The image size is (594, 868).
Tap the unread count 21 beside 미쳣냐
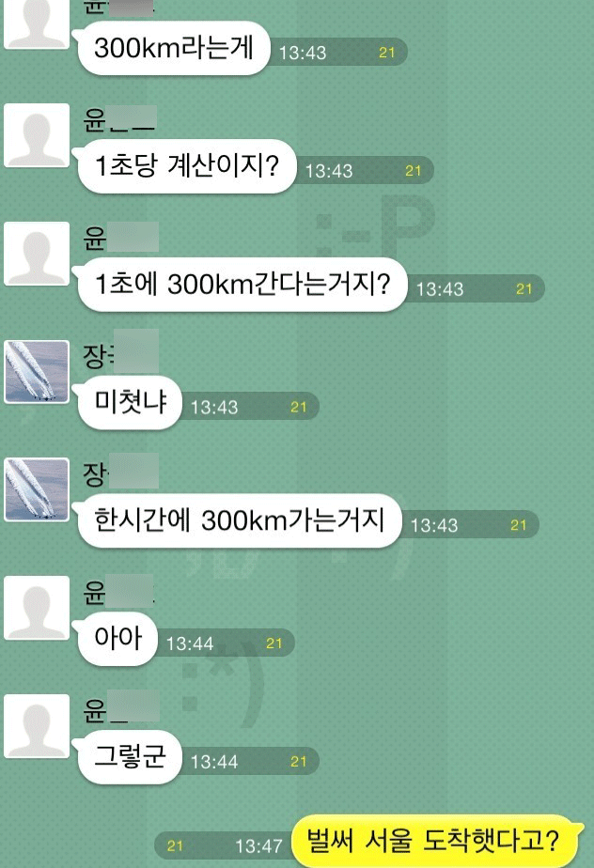[x=298, y=407]
